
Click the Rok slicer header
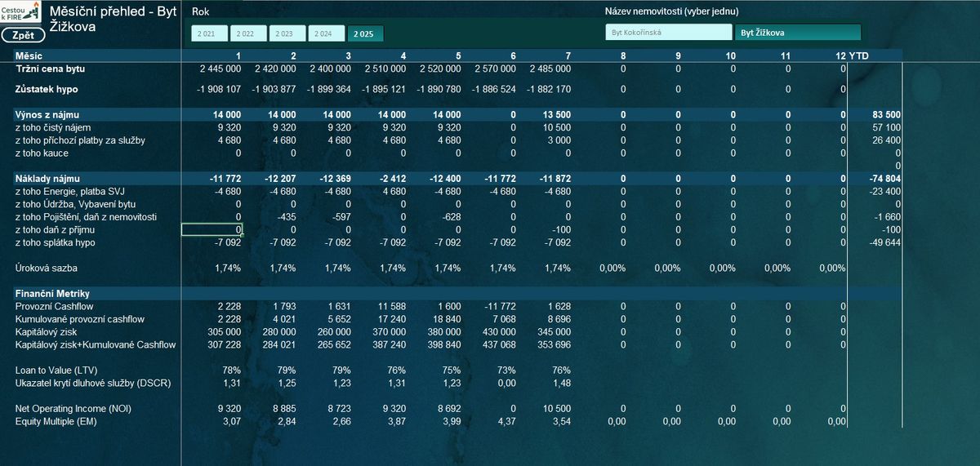(201, 12)
